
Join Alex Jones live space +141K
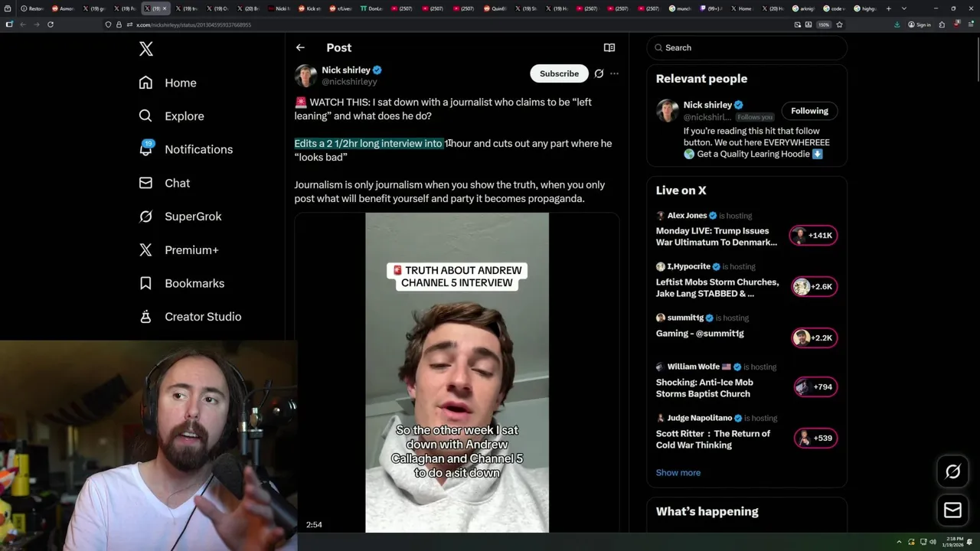pos(814,236)
